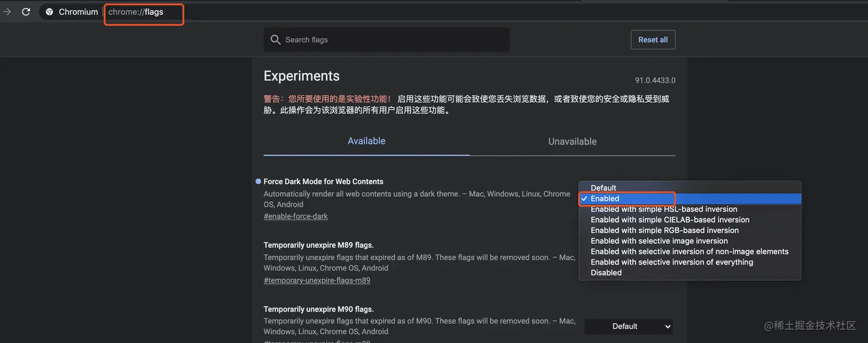This screenshot has height=343, width=868.
Task: Expand the M90 flags Default dropdown
Action: click(x=629, y=326)
